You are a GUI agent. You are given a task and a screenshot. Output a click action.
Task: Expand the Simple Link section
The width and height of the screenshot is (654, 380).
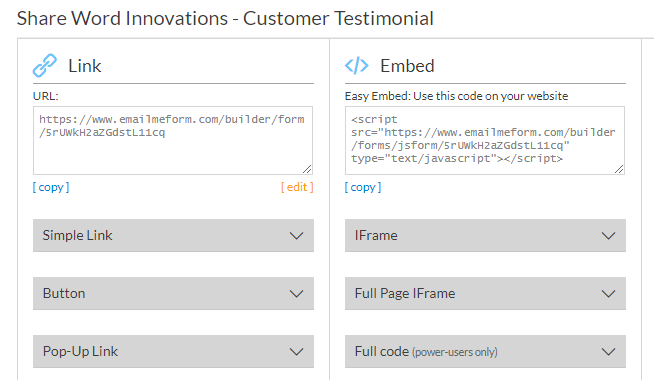pos(173,235)
